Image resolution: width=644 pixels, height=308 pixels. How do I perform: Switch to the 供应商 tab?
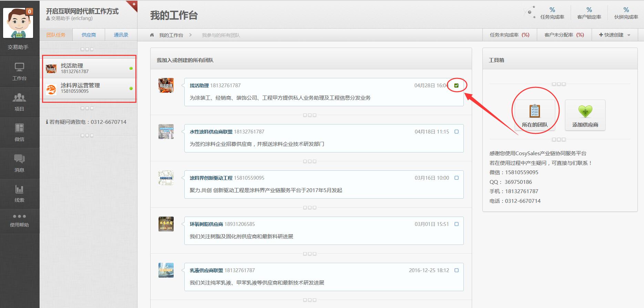pos(89,35)
